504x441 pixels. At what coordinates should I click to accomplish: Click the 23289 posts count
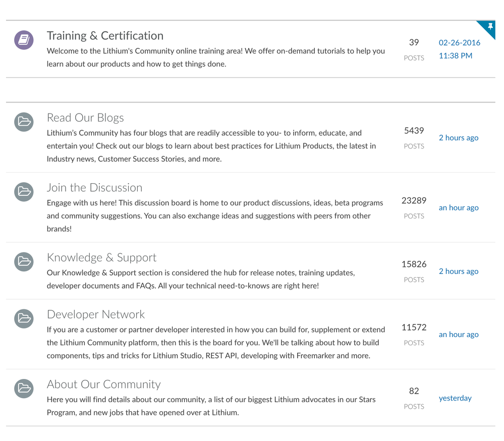coord(414,201)
